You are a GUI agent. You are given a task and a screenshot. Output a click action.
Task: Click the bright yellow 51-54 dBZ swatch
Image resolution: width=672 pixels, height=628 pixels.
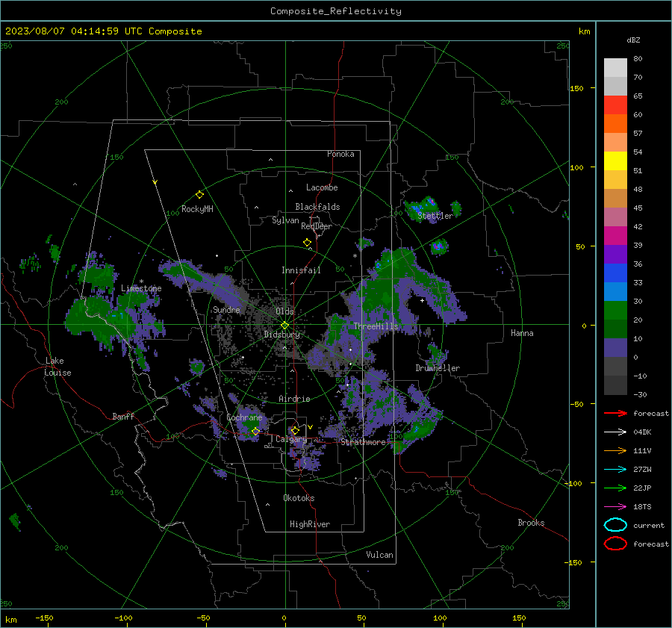615,161
